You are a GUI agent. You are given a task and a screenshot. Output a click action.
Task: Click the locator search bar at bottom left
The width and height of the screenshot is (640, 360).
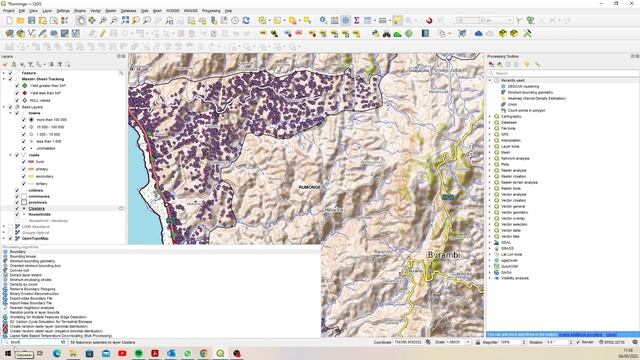coord(34,342)
